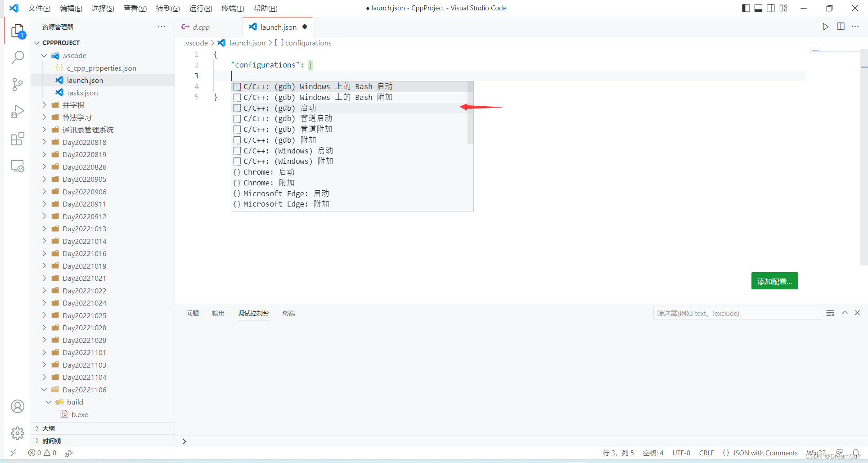
Task: Change encoding via UTF-8 in status bar
Action: [681, 453]
